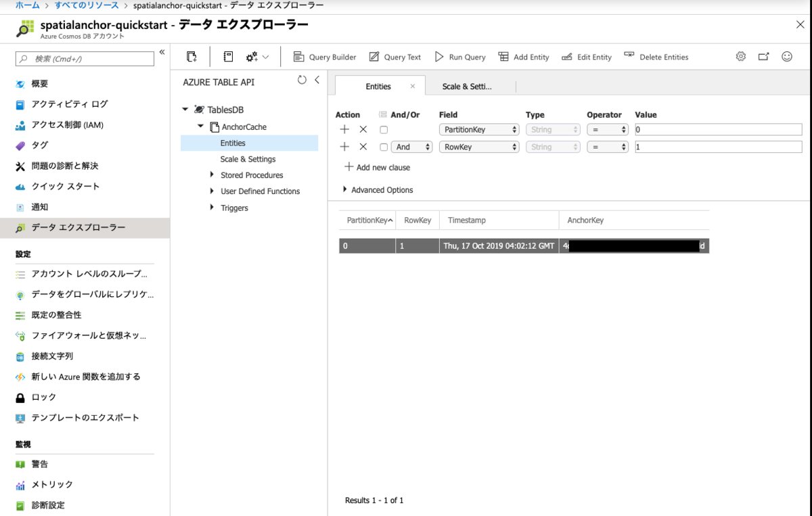Screen dimensions: 812x516
Task: Open the PartitionKey field dropdown
Action: click(479, 129)
